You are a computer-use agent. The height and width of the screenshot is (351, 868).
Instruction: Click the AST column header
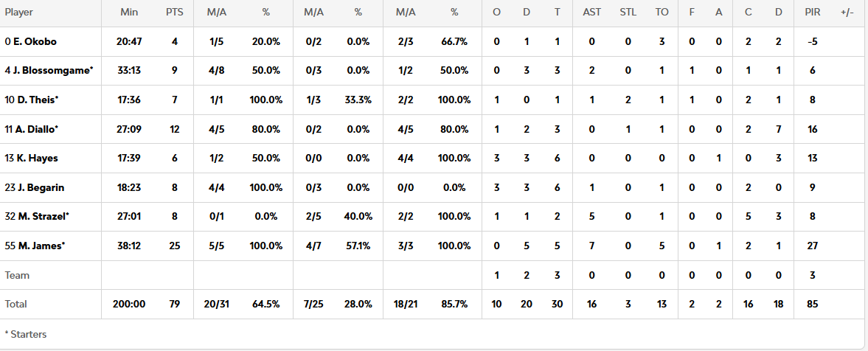(x=591, y=13)
